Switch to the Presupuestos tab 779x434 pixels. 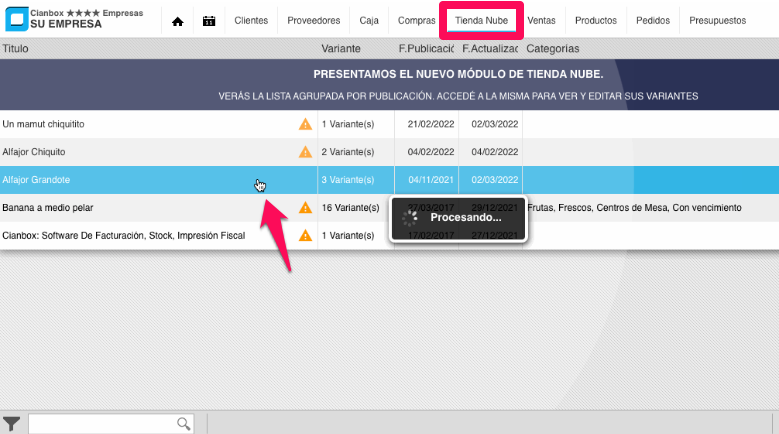tap(717, 20)
